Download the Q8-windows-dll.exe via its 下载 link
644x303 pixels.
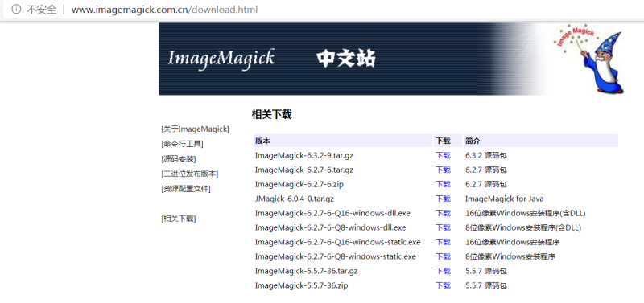444,227
